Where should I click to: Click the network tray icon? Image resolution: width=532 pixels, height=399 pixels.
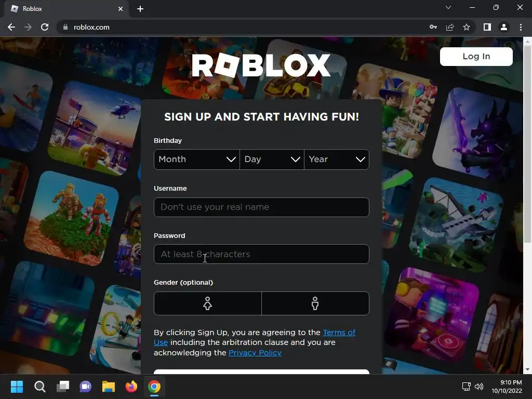(x=466, y=387)
